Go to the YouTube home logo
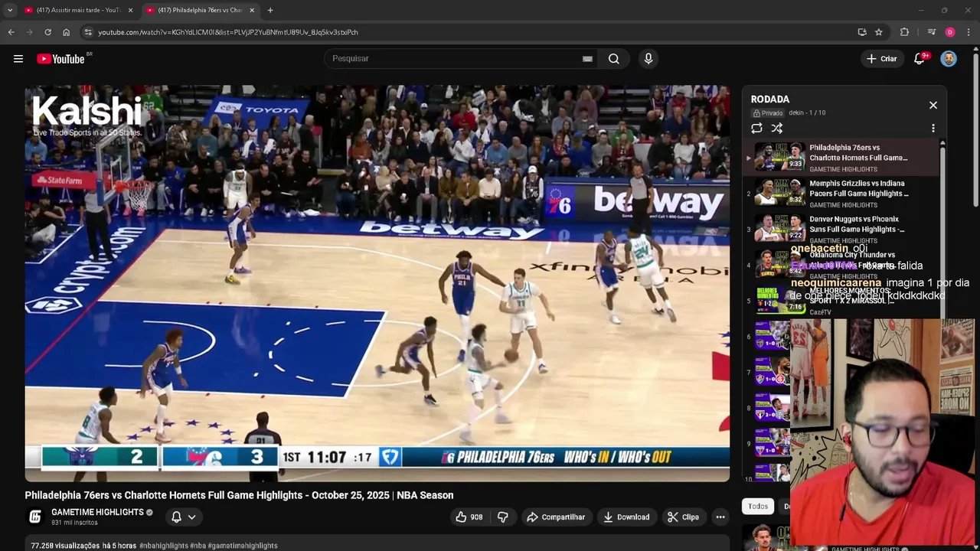This screenshot has height=551, width=980. click(x=60, y=59)
